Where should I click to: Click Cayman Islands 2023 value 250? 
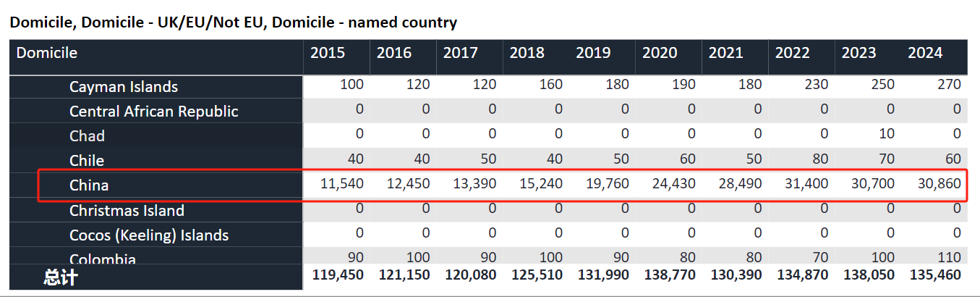(882, 85)
